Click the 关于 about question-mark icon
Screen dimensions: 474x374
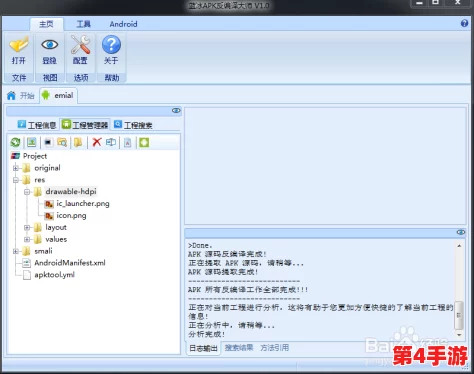(111, 45)
